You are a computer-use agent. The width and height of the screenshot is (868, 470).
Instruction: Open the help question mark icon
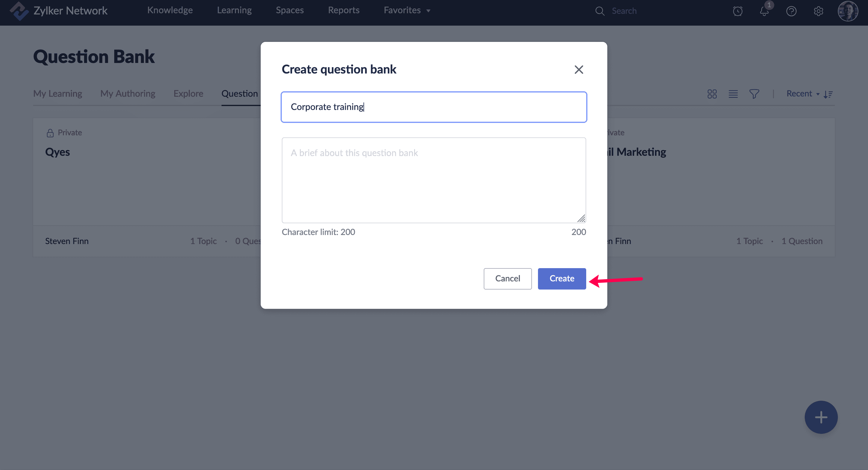pyautogui.click(x=791, y=11)
